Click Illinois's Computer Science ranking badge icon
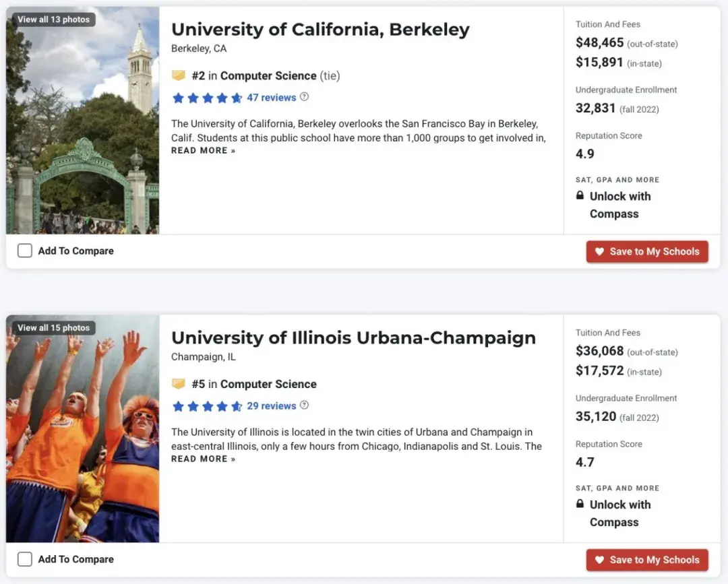 [x=179, y=384]
